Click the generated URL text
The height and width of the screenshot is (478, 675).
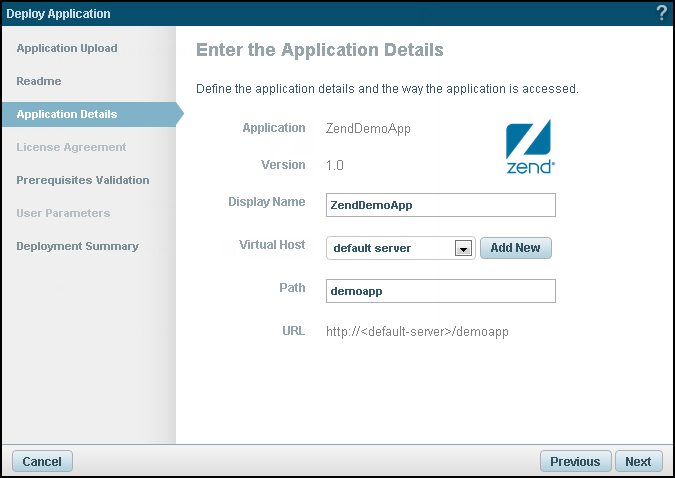pos(417,331)
